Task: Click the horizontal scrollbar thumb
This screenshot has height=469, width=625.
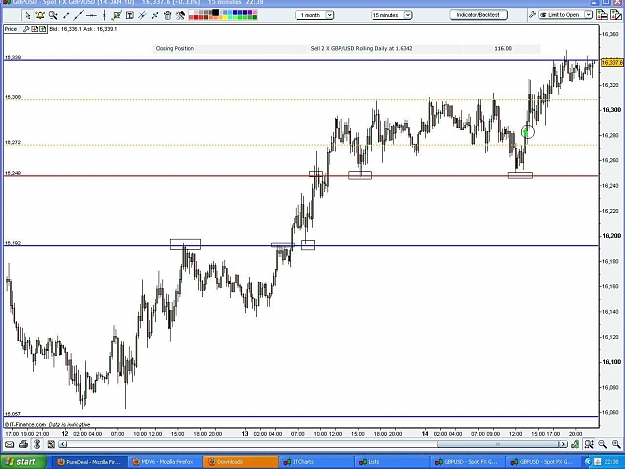Action: click(x=497, y=444)
